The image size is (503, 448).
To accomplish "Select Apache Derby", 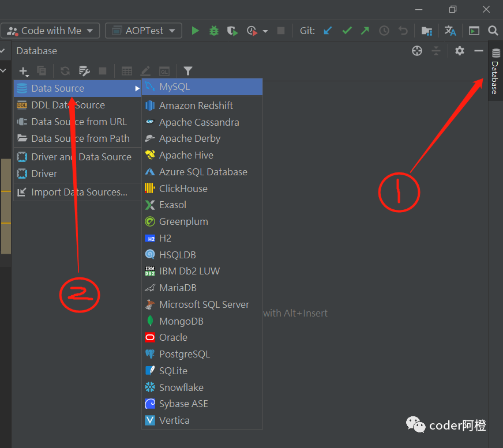I will click(x=202, y=138).
